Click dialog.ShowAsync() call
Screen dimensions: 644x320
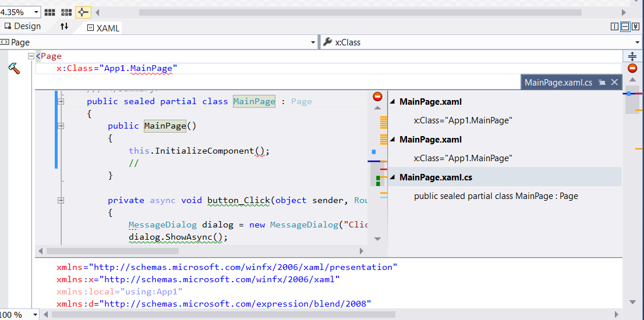(x=178, y=237)
